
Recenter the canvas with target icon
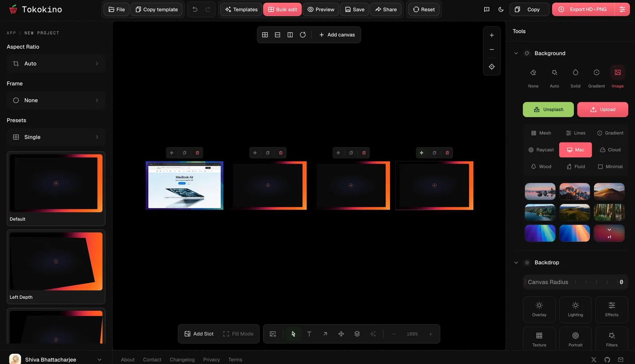[492, 67]
